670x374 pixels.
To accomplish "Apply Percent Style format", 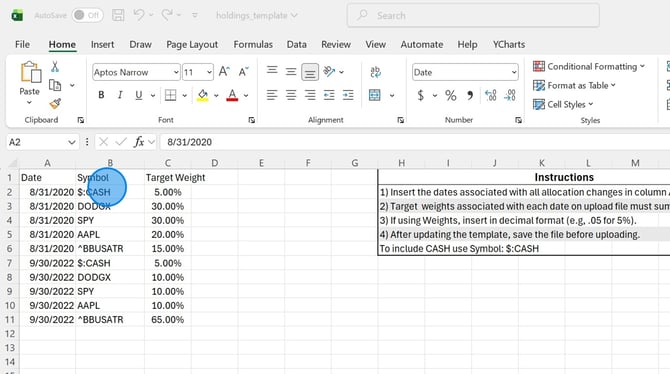I will 450,95.
